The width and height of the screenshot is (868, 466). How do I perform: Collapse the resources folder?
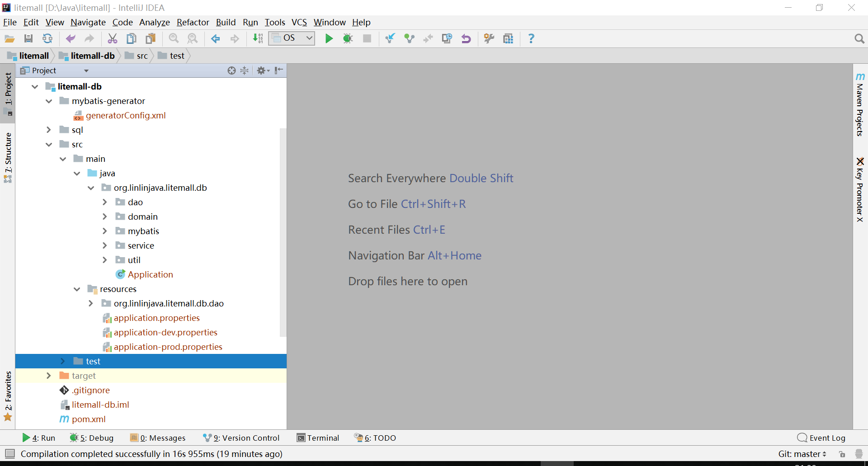pyautogui.click(x=77, y=289)
